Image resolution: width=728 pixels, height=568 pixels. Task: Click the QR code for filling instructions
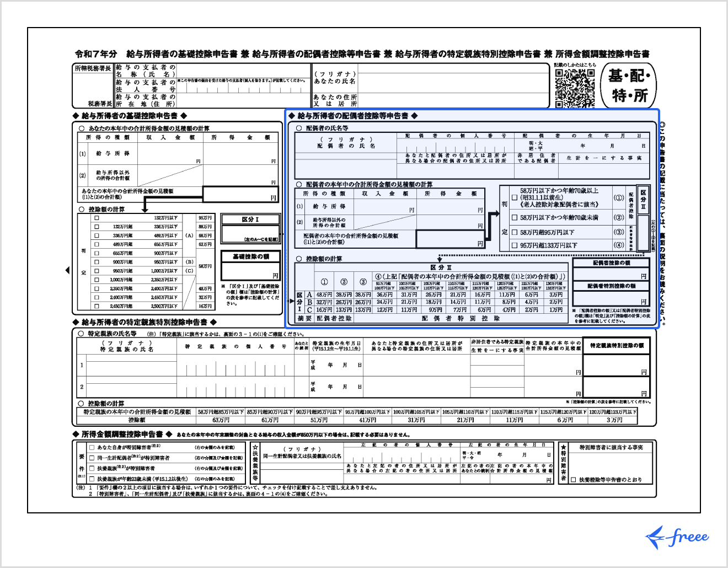pos(575,88)
